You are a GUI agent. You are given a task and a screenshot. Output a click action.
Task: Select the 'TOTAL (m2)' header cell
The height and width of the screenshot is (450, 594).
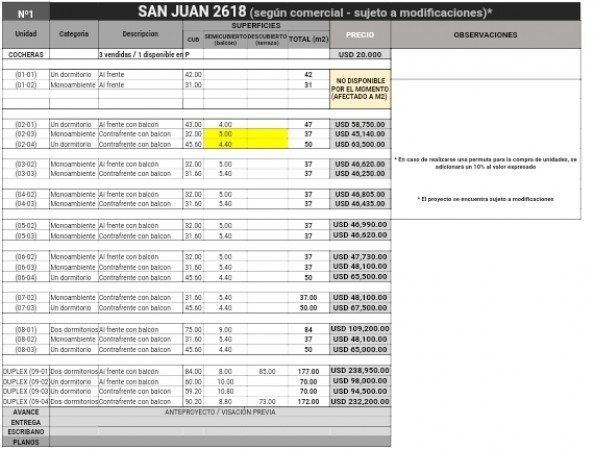pos(308,39)
